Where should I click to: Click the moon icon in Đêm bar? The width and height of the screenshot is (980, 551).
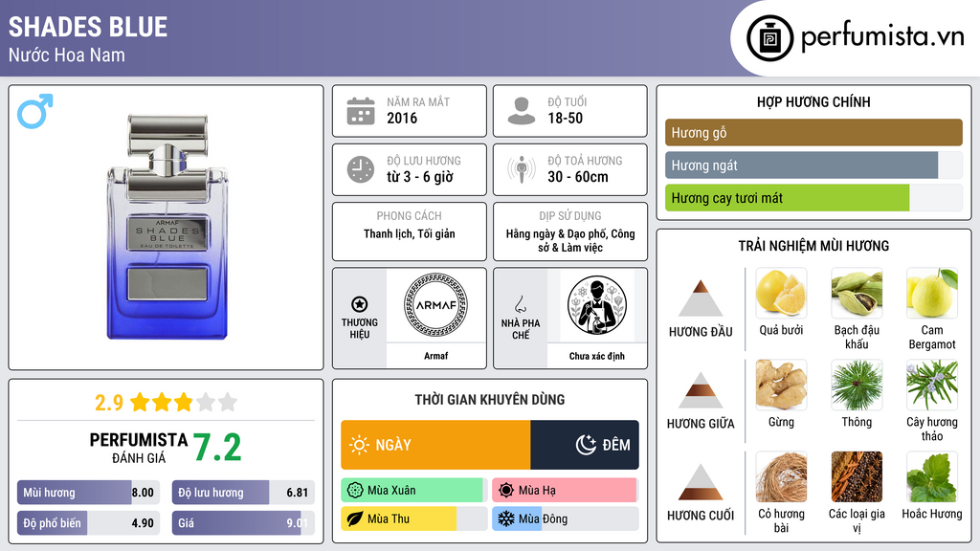(x=586, y=445)
